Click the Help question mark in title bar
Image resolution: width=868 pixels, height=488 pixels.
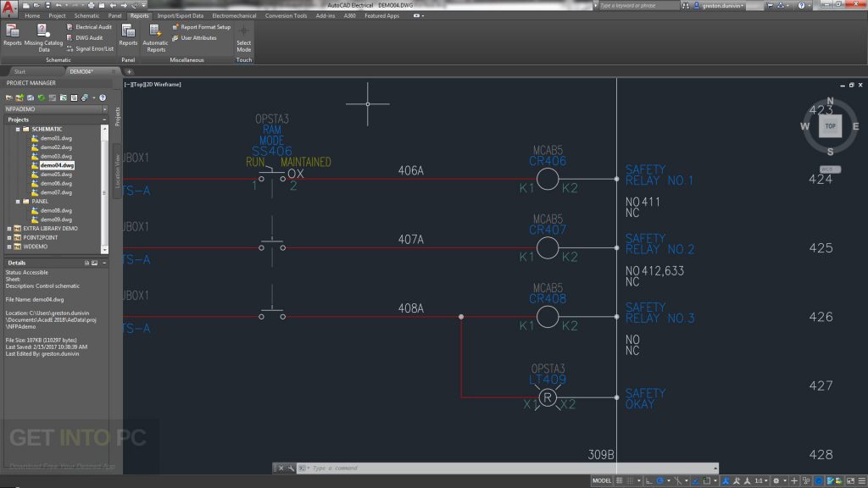(801, 6)
